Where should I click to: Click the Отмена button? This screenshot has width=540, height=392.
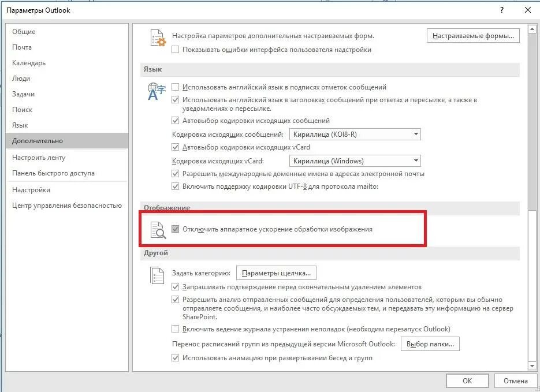[516, 380]
